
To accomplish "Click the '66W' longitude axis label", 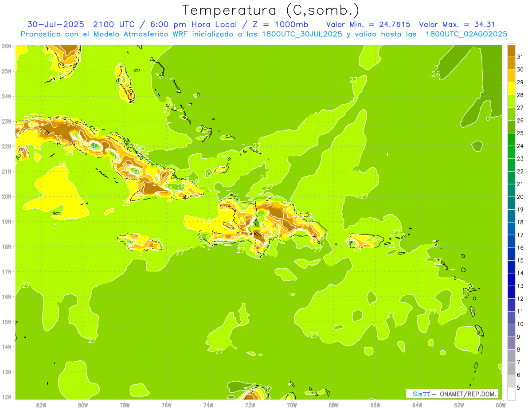I will pyautogui.click(x=376, y=405).
